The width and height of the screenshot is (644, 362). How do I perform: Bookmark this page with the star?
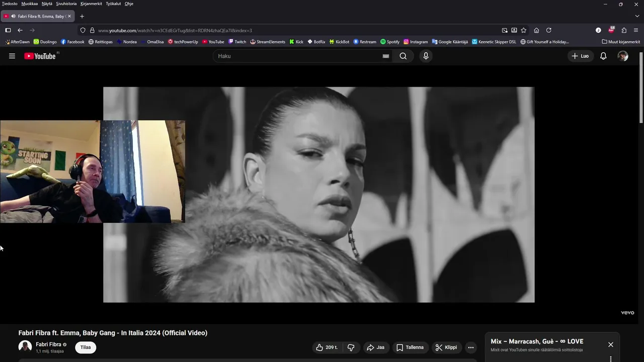[x=524, y=30]
